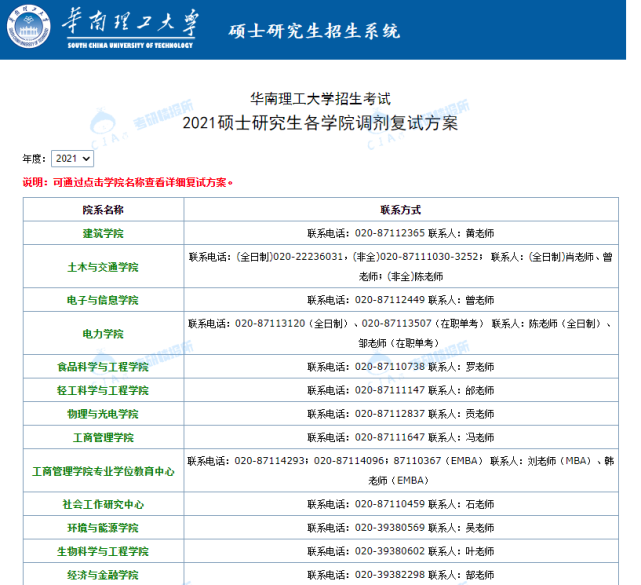Open the 电力学院 link
Image resolution: width=641 pixels, height=585 pixels.
pyautogui.click(x=103, y=334)
